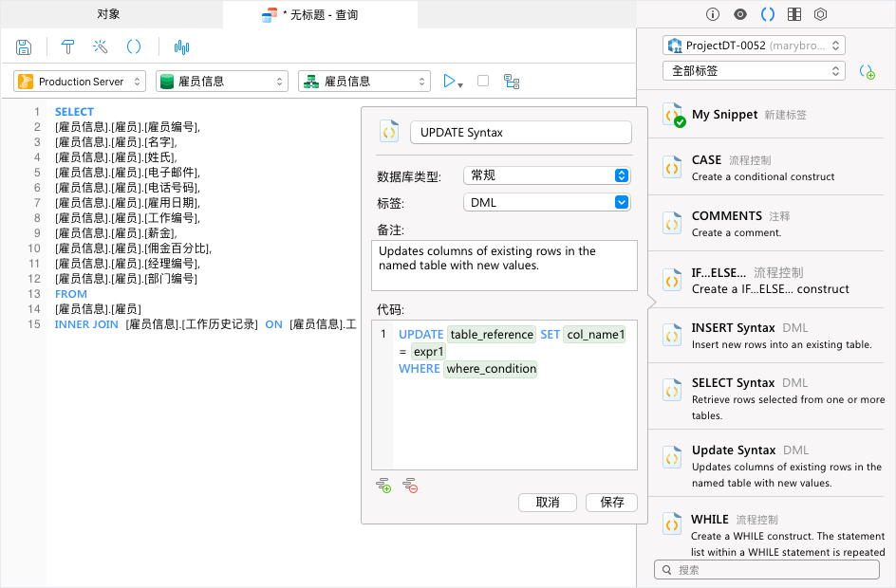Select the My Snippet entry

coord(766,115)
